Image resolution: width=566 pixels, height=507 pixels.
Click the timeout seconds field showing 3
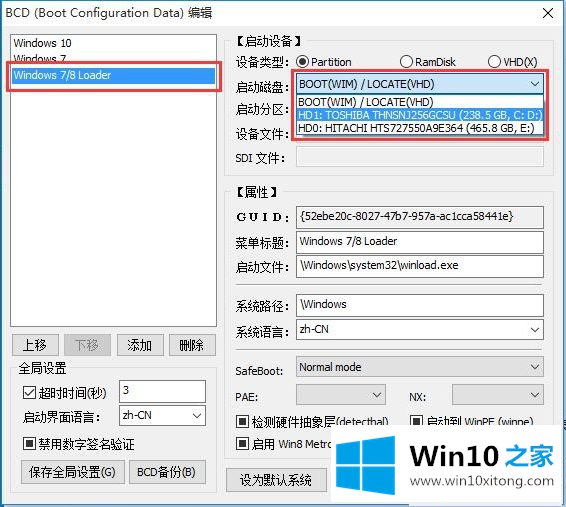point(162,391)
